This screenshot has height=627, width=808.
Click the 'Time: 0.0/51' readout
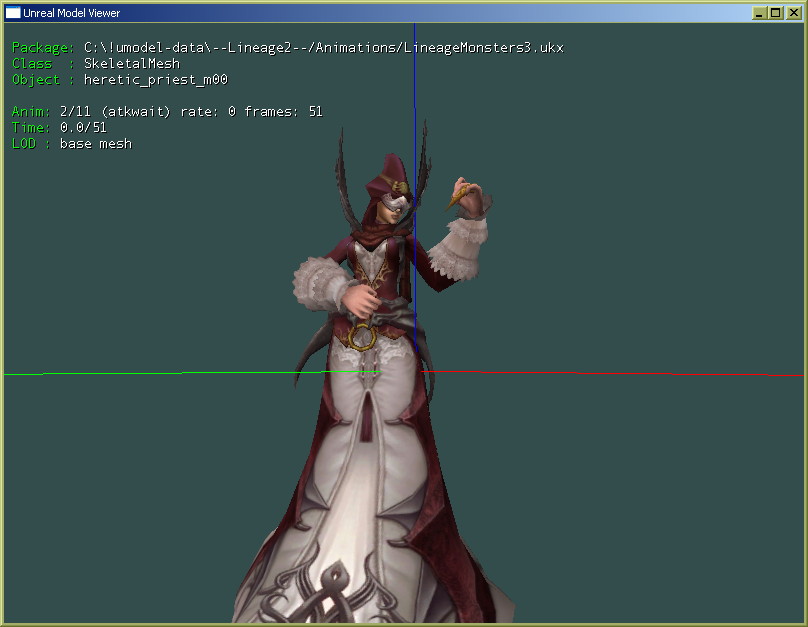tap(59, 127)
